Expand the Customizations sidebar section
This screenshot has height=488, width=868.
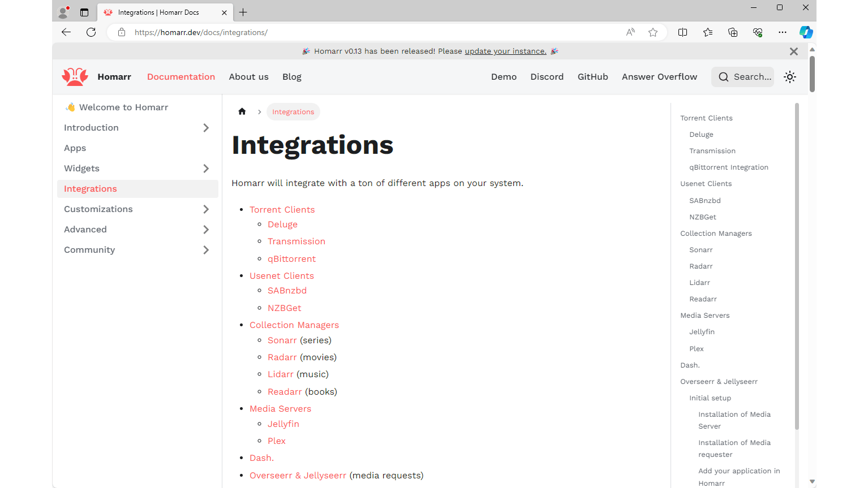206,209
